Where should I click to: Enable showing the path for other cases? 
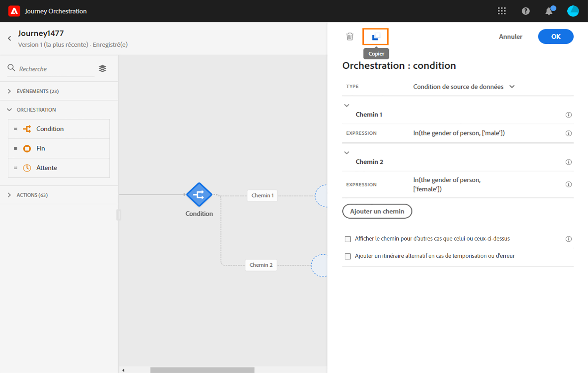[348, 239]
